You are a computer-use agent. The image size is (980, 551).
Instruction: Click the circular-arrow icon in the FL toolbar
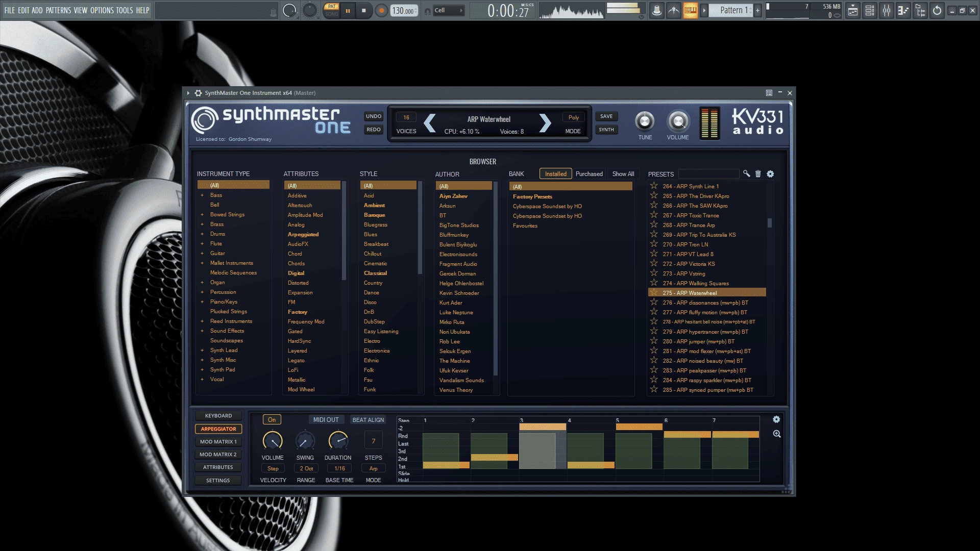(x=937, y=10)
